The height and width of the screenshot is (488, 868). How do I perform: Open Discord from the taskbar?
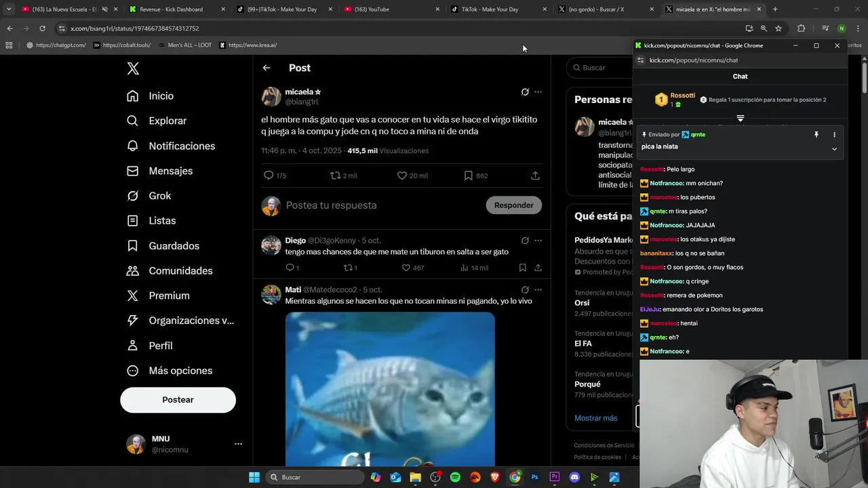[x=574, y=477]
